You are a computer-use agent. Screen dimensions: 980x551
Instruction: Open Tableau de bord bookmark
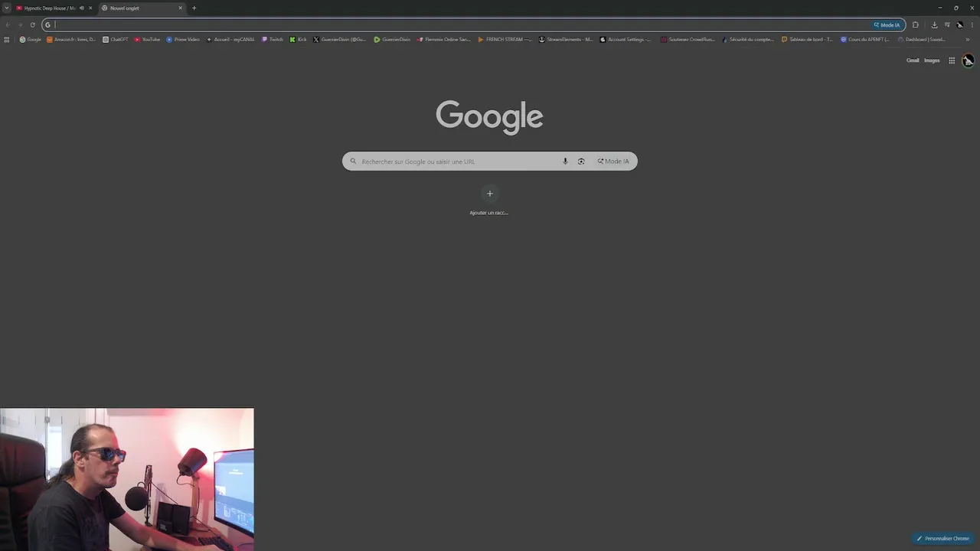click(x=807, y=39)
